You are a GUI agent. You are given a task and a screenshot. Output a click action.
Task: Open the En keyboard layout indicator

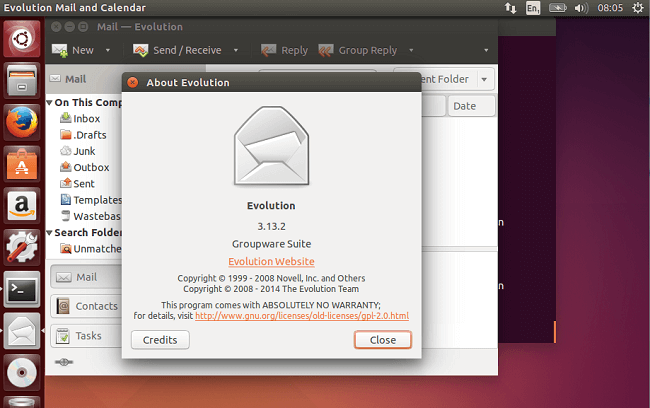pyautogui.click(x=533, y=8)
